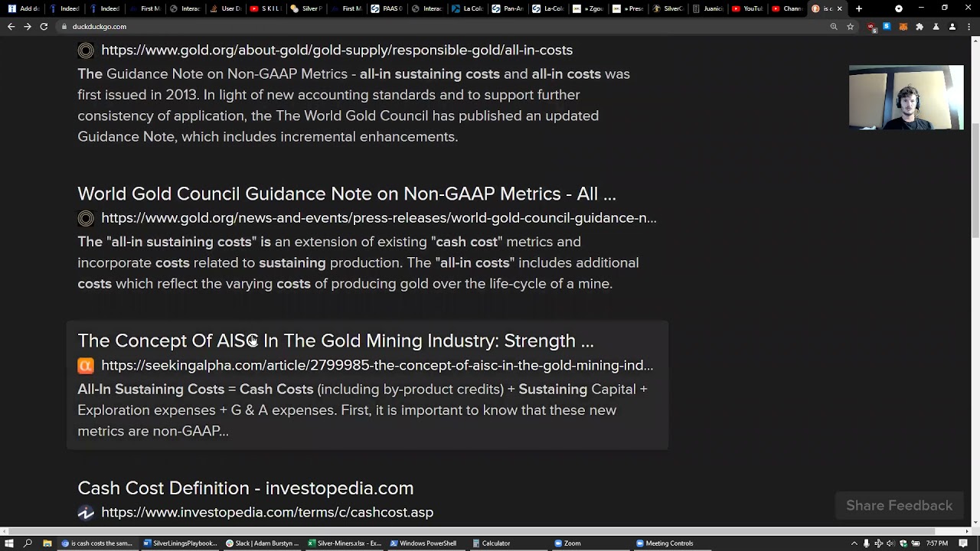This screenshot has height=551, width=980.
Task: Close the active DuckDuckGo tab
Action: [x=839, y=8]
